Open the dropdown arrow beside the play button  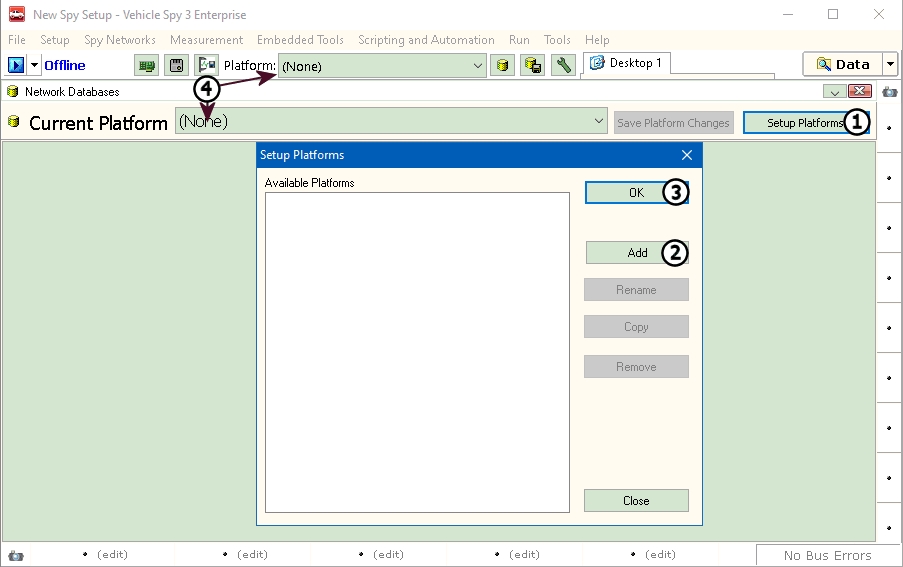(x=35, y=65)
